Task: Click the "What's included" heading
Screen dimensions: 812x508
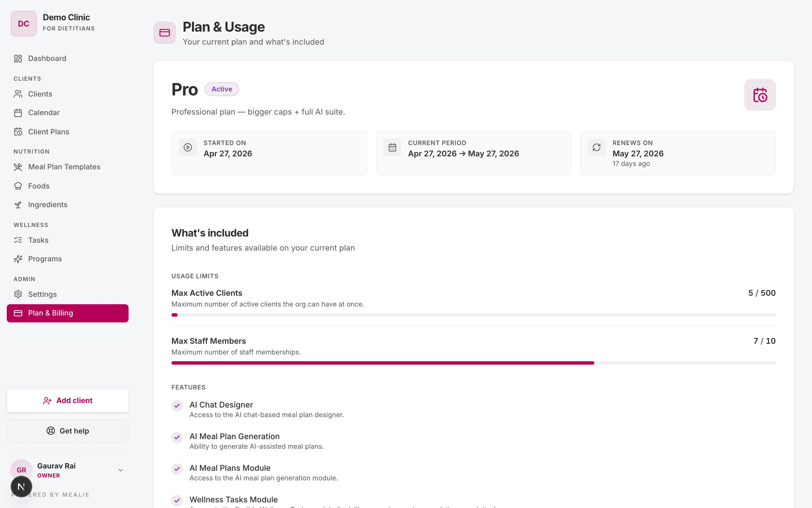Action: [210, 233]
